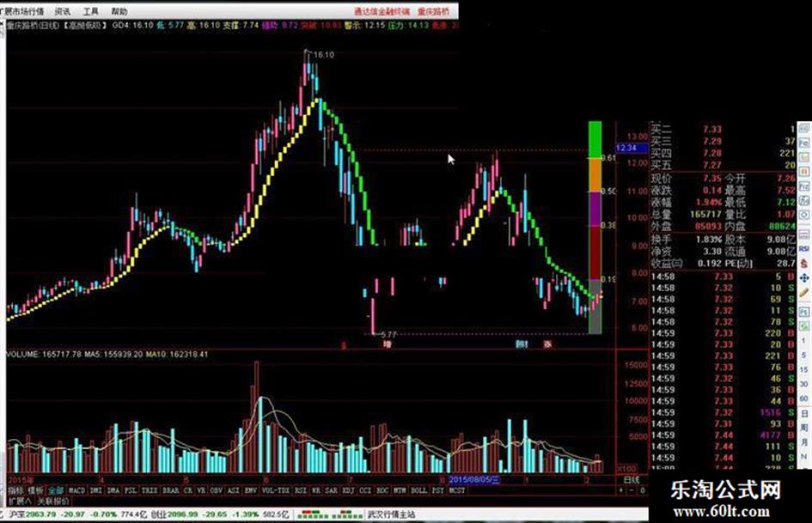This screenshot has height=523, width=812.
Task: Click the purple segment of the color bar
Action: (595, 209)
